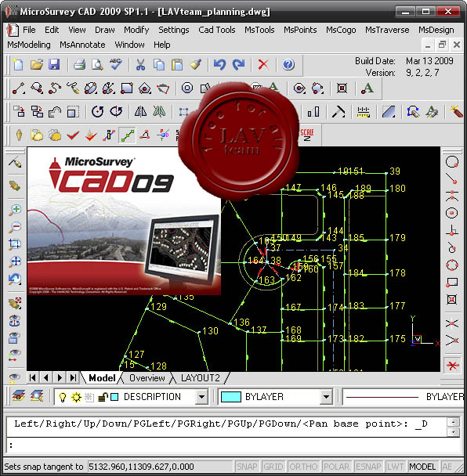The height and width of the screenshot is (476, 467).
Task: Open the Cad Tools menu
Action: 216,30
